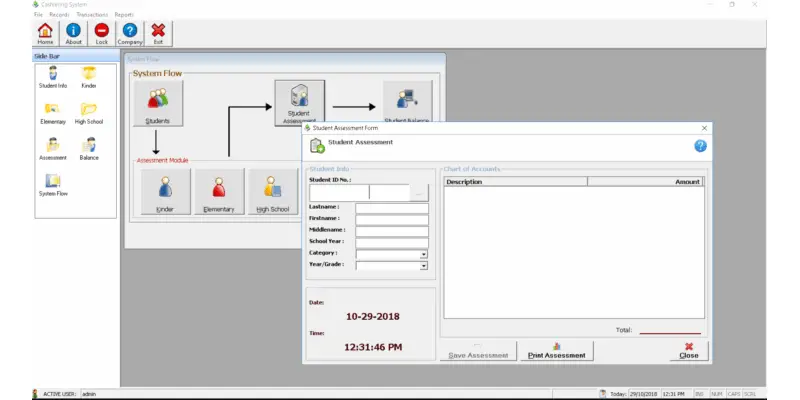Click the Close button in assessment form

[x=689, y=351]
